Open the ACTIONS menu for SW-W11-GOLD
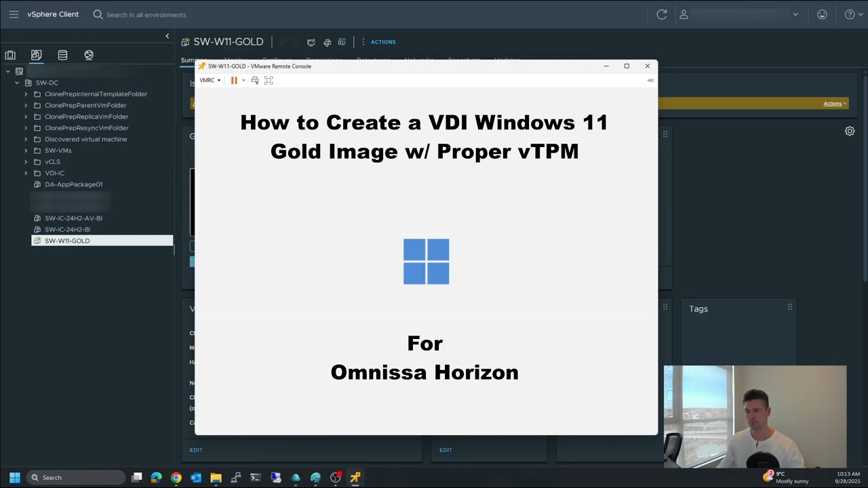Viewport: 868px width, 488px height. click(x=378, y=42)
